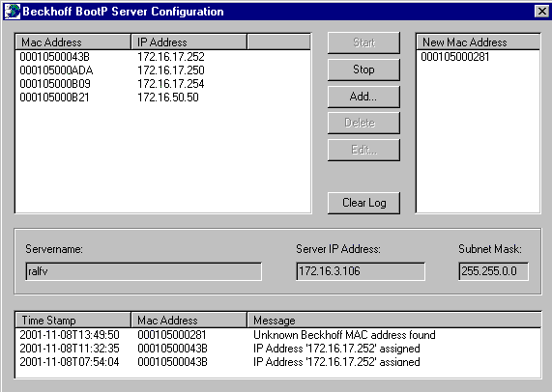This screenshot has height=392, width=552.
Task: Click the 07:54:04 log row's MAC 00010500043B
Action: point(172,362)
